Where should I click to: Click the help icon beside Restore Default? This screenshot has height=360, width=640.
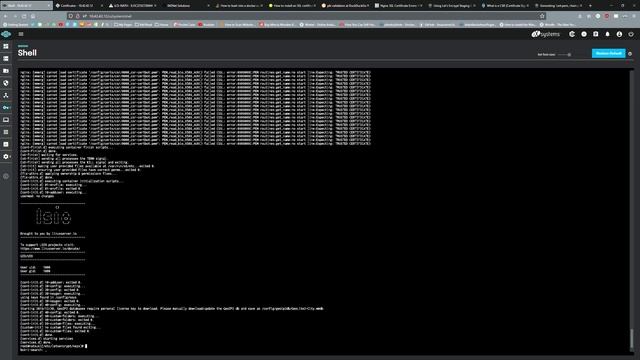[630, 54]
